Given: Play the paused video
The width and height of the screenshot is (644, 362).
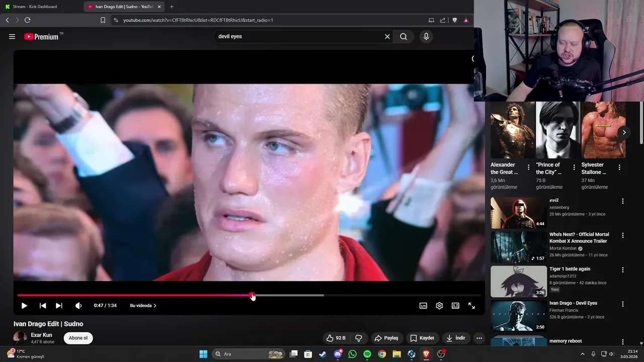Looking at the screenshot, I should tap(24, 306).
